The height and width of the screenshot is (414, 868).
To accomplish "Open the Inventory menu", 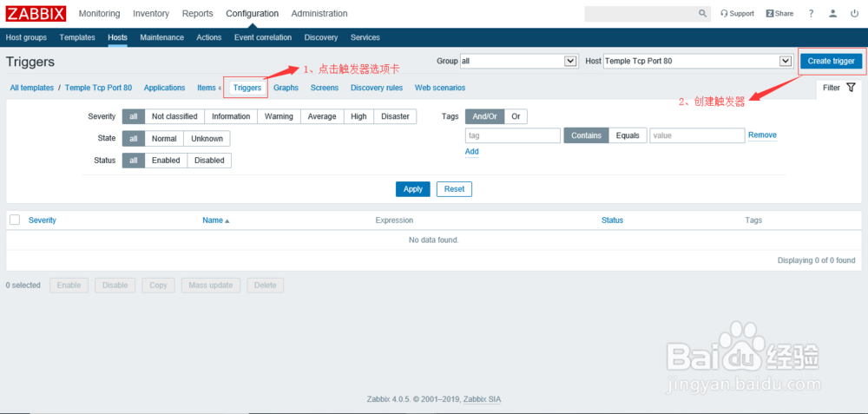I will [151, 14].
